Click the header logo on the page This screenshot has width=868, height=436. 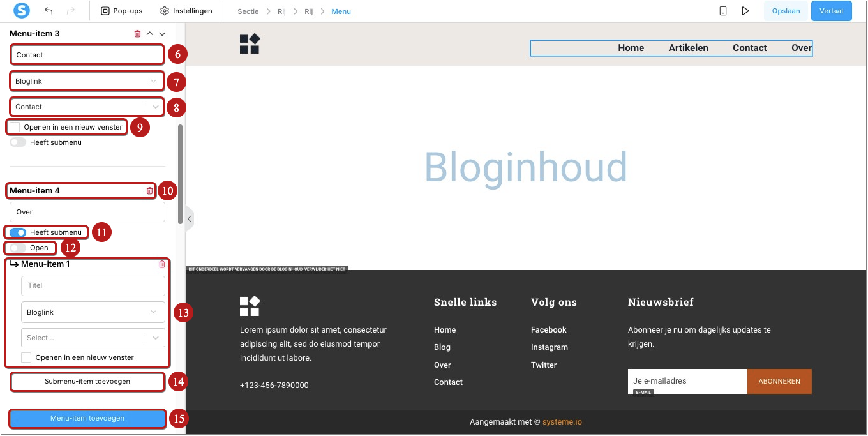coord(250,43)
